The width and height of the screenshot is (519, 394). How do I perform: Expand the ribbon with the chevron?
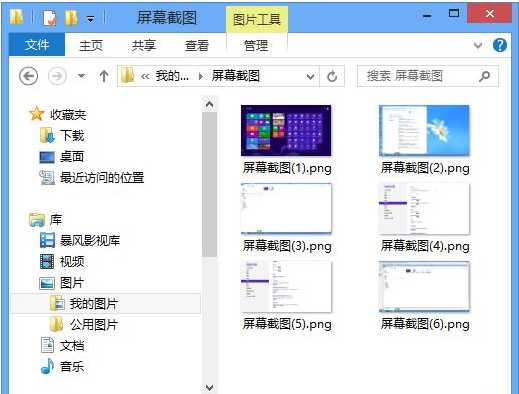coord(478,45)
